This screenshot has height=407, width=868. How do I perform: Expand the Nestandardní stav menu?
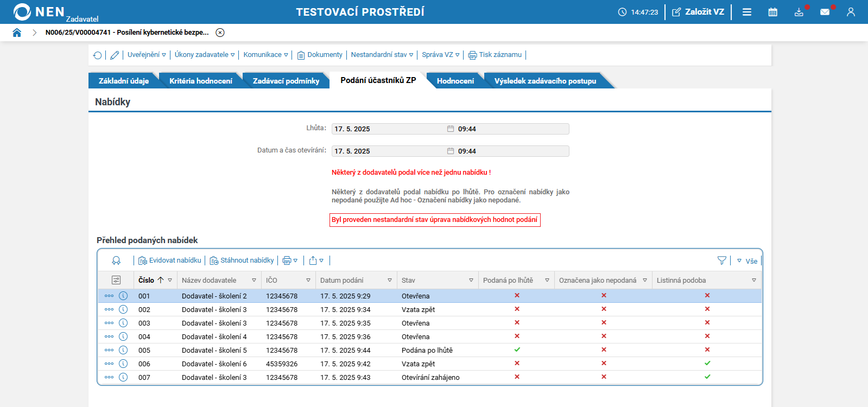pyautogui.click(x=382, y=55)
